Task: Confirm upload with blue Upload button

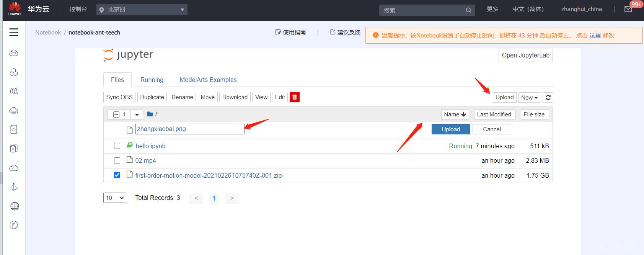Action: tap(451, 129)
